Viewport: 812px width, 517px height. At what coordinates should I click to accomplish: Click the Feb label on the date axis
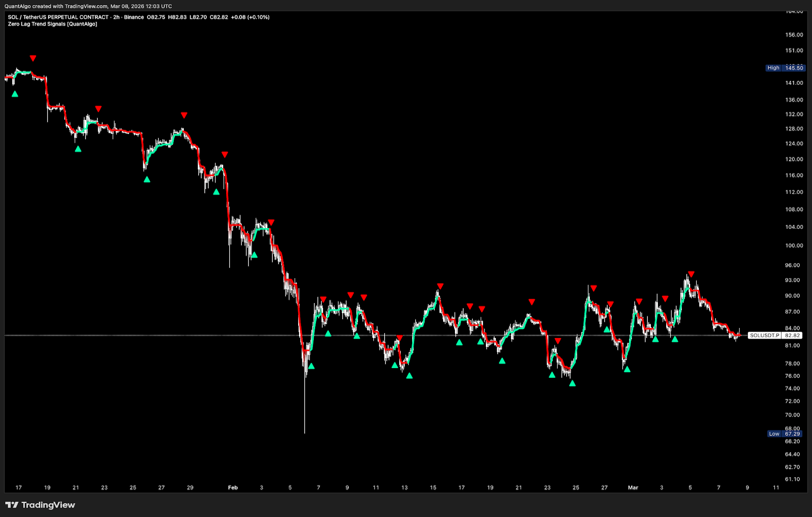233,487
